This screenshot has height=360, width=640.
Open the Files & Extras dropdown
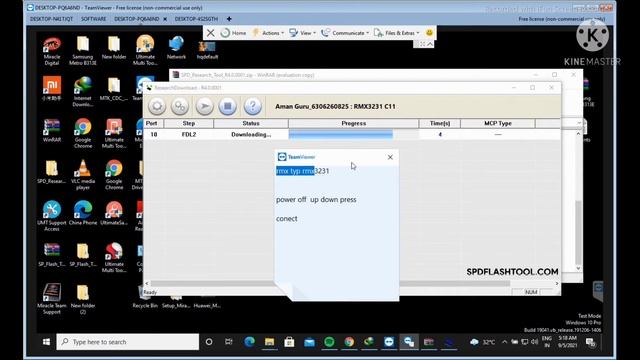[397, 33]
